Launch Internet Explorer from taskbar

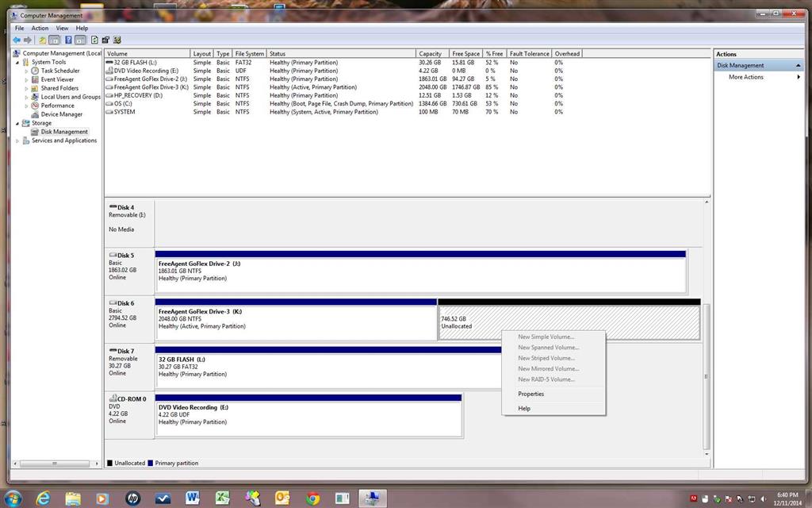43,498
